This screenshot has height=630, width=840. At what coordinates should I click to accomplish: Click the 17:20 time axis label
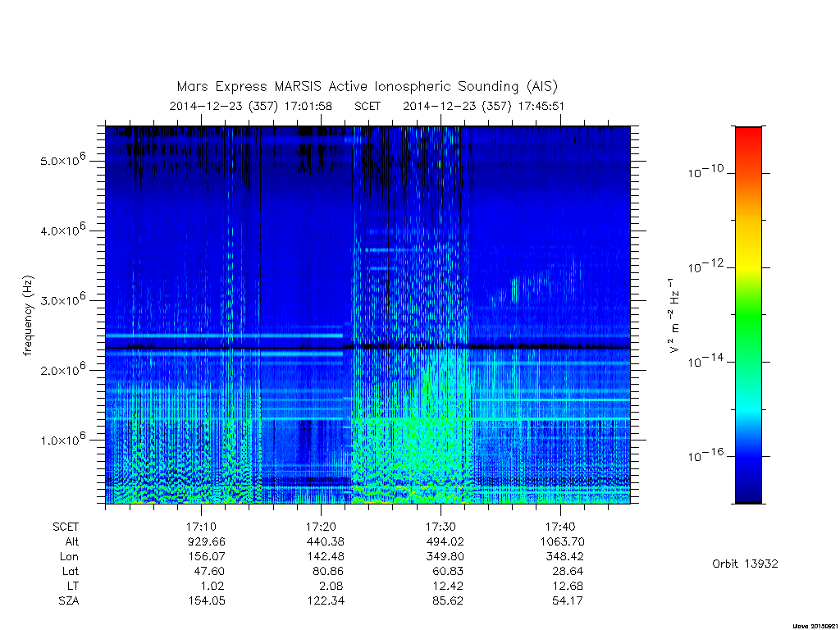click(x=321, y=527)
